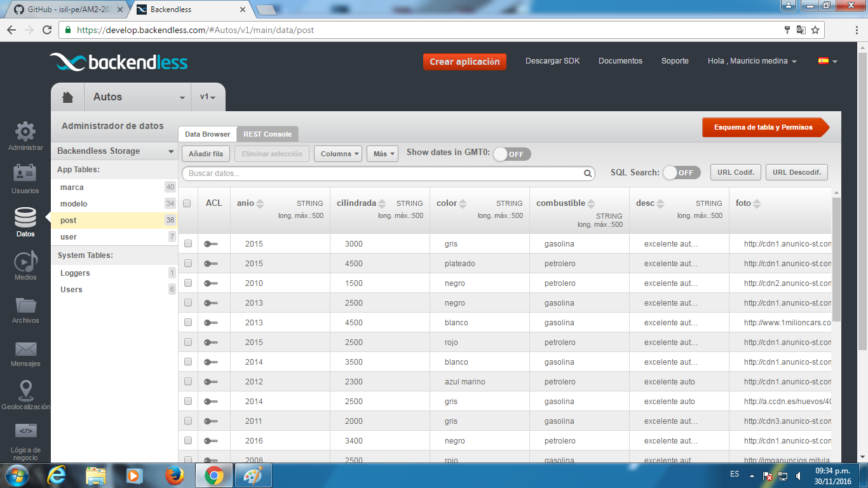Reload the page in Chrome
The width and height of the screenshot is (868, 488).
47,30
